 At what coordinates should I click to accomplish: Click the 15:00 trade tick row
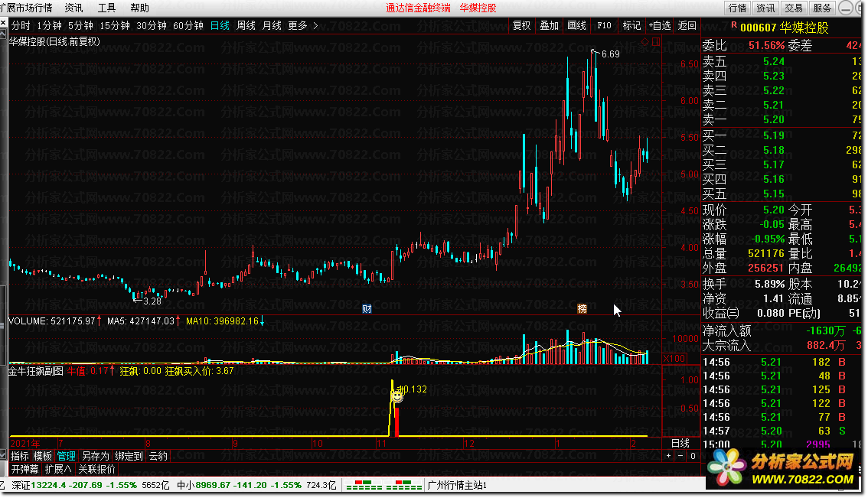tap(782, 444)
